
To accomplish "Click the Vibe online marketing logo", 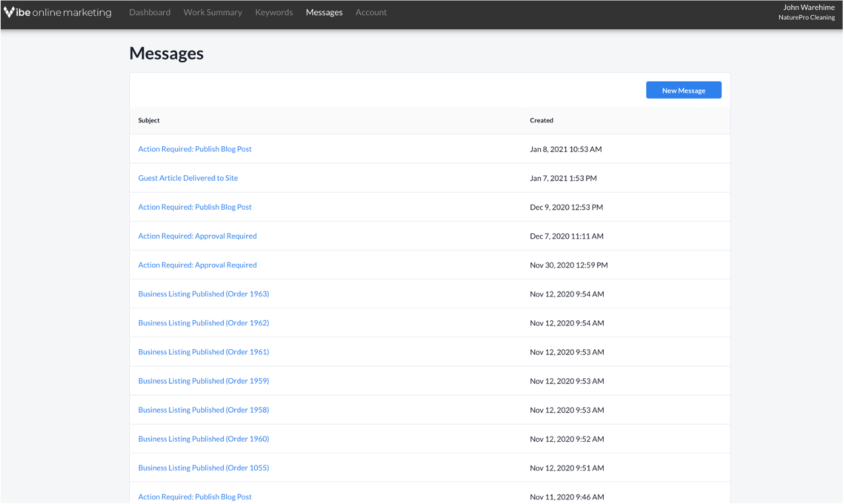I will pos(58,13).
